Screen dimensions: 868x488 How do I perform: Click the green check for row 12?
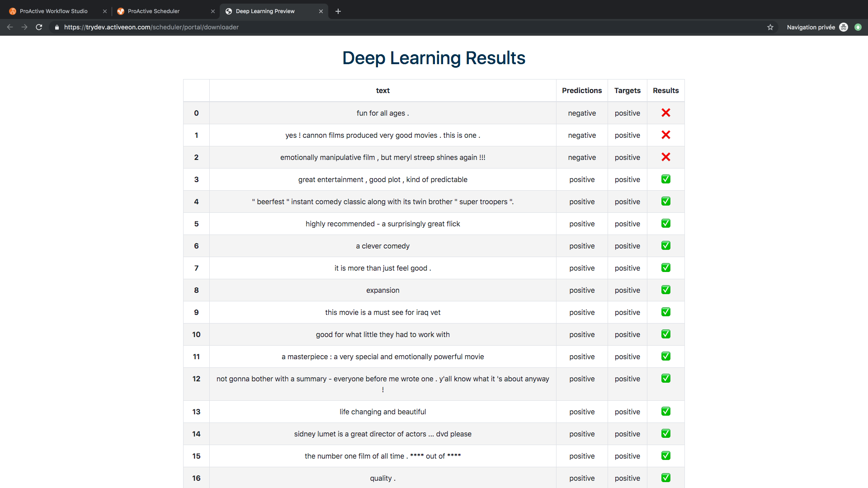point(666,379)
